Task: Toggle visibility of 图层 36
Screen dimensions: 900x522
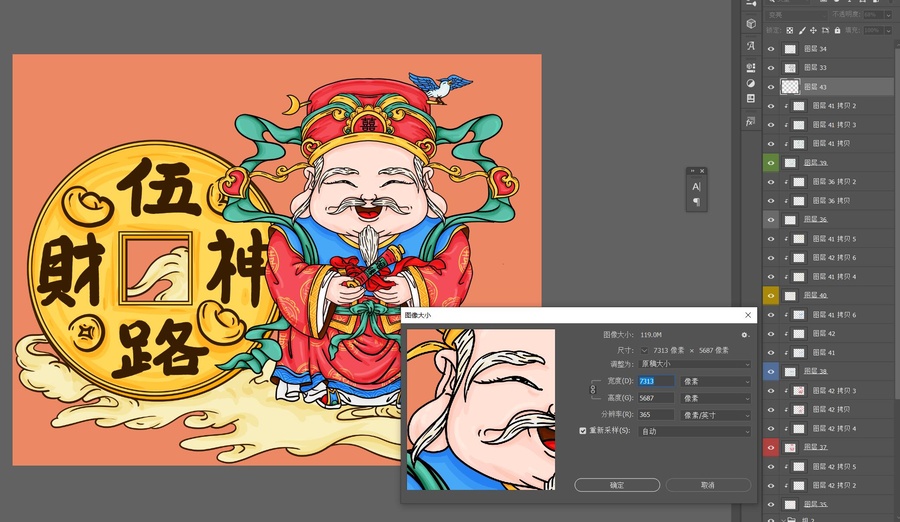Action: pos(771,220)
